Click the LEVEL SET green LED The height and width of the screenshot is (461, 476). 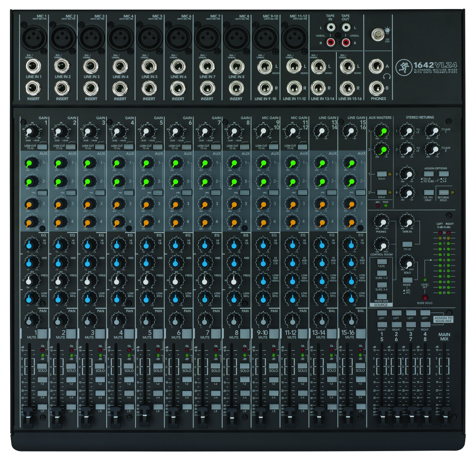click(x=425, y=280)
